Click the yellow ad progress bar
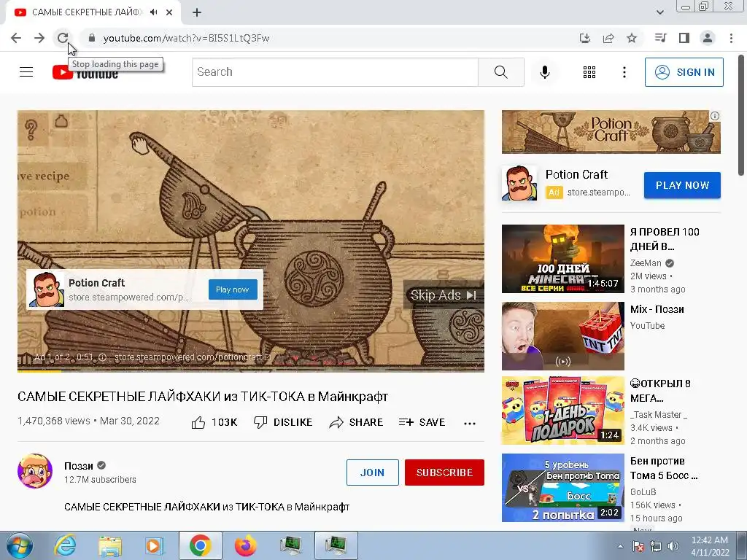This screenshot has width=747, height=560. pos(39,370)
